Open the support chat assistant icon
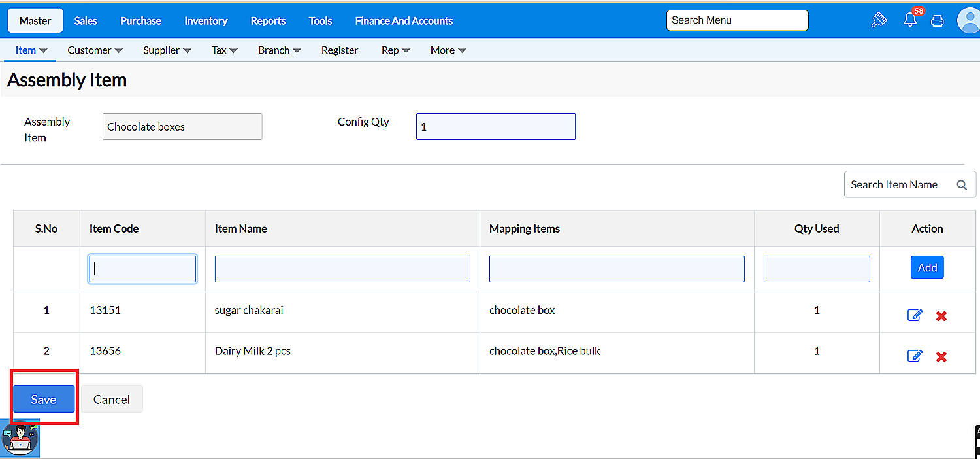The image size is (980, 459). (20, 439)
